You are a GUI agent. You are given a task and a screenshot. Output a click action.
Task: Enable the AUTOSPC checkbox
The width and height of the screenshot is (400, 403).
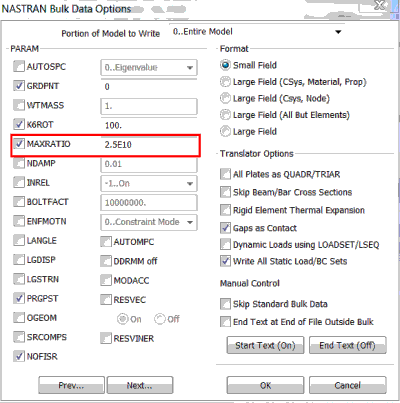19,67
